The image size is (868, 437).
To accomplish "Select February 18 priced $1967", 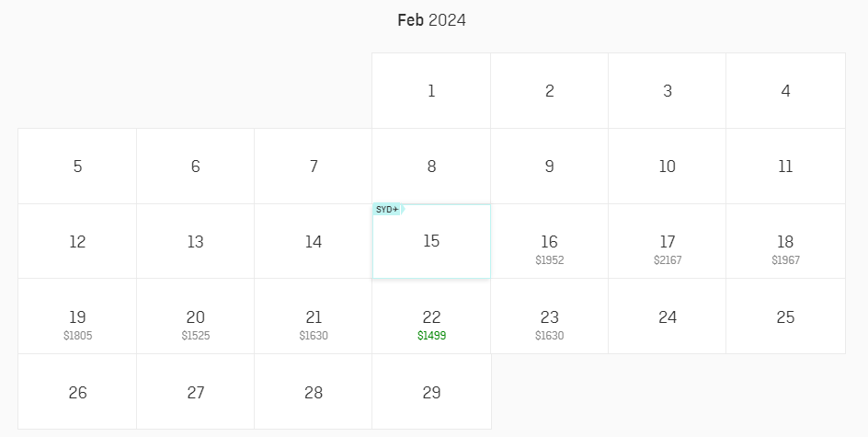I will pos(785,241).
